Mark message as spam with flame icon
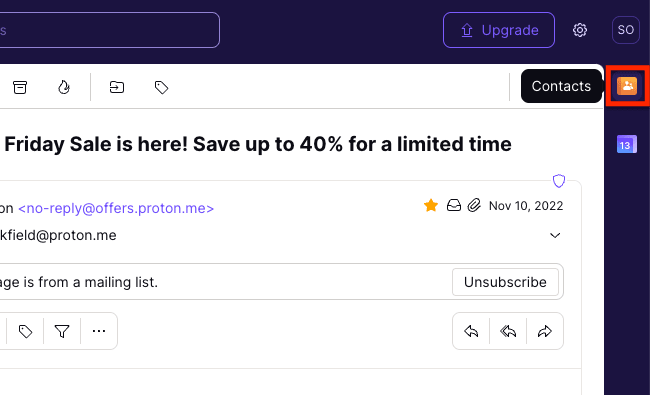This screenshot has width=650, height=395. click(x=63, y=87)
